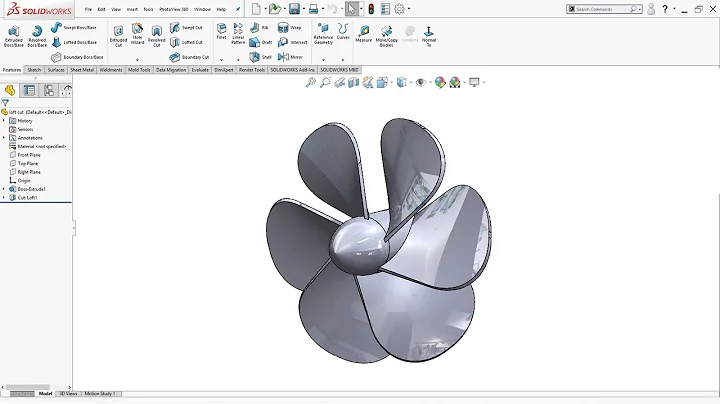Click the Rebuild traffic light icon

tap(371, 9)
